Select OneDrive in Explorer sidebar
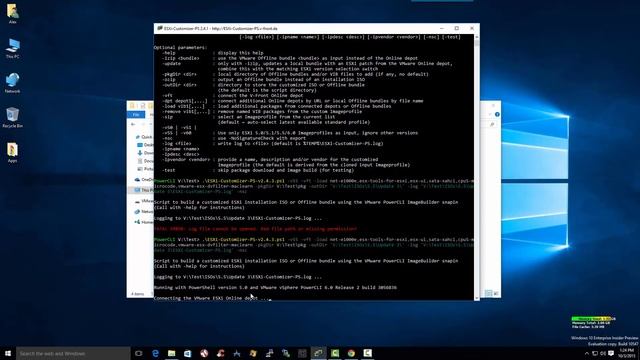640x360 pixels. click(144, 180)
